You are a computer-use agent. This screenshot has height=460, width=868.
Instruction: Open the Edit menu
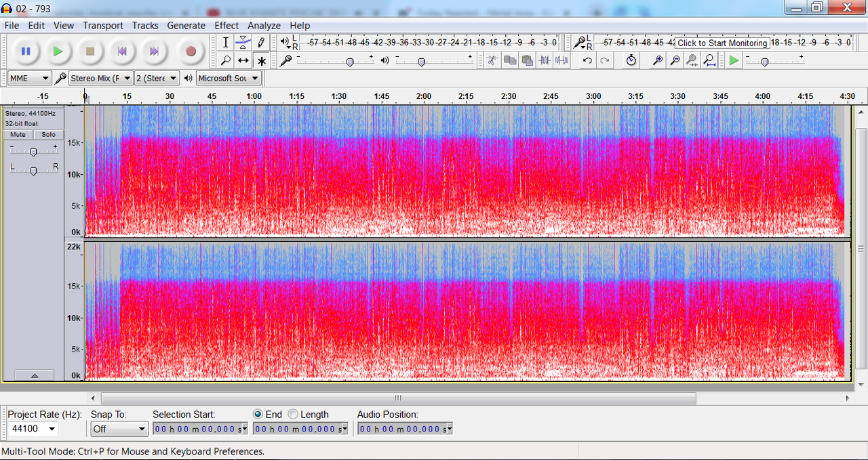(x=37, y=26)
